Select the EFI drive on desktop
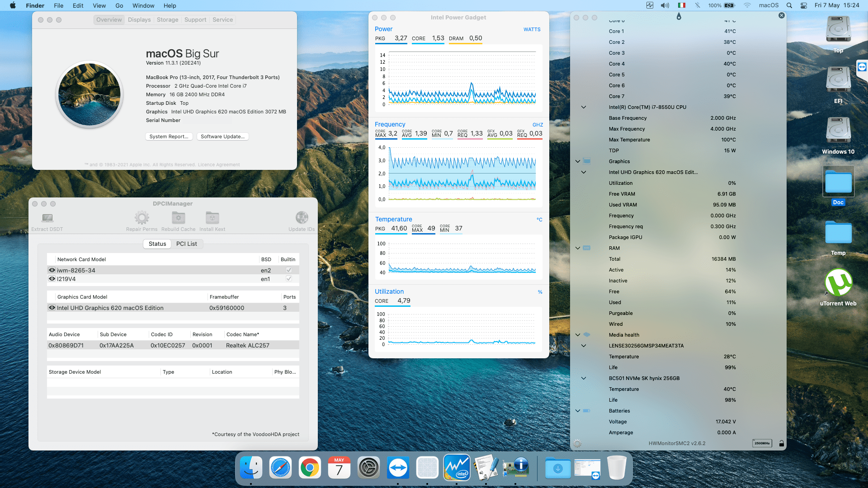 pyautogui.click(x=838, y=85)
